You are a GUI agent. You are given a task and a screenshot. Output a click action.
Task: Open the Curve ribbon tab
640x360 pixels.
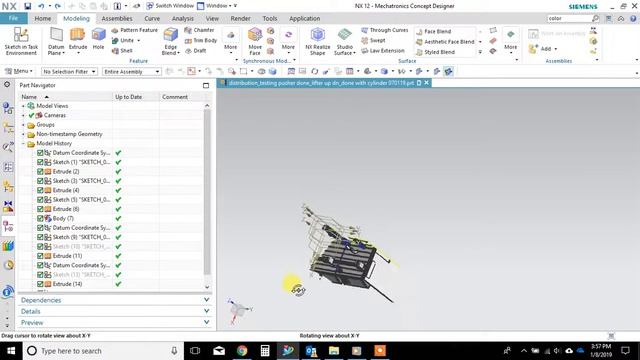[152, 18]
